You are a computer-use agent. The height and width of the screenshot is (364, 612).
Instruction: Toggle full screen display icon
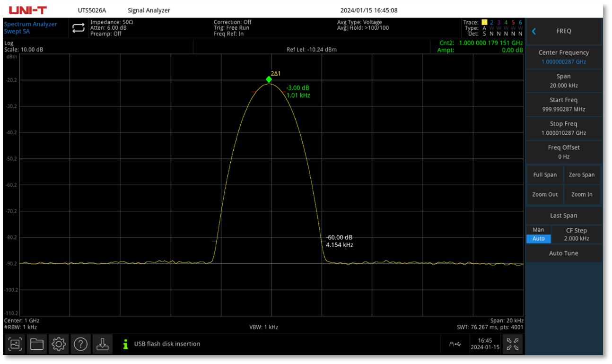coord(512,344)
